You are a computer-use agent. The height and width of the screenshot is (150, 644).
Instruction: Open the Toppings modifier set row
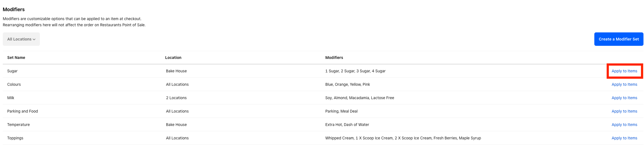15,138
